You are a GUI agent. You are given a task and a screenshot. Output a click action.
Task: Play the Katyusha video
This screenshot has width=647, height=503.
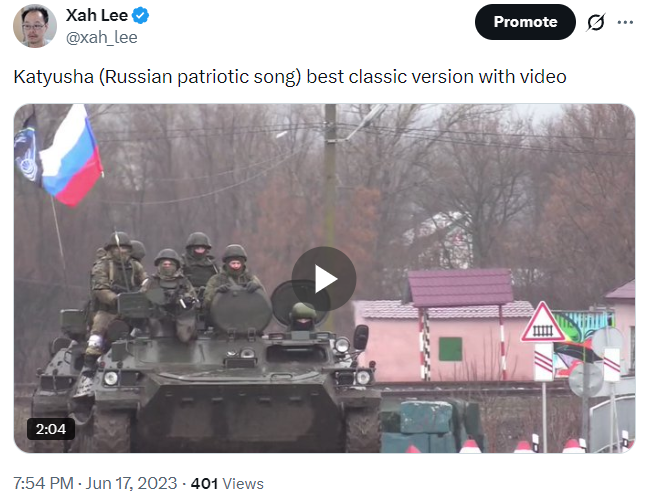point(324,279)
